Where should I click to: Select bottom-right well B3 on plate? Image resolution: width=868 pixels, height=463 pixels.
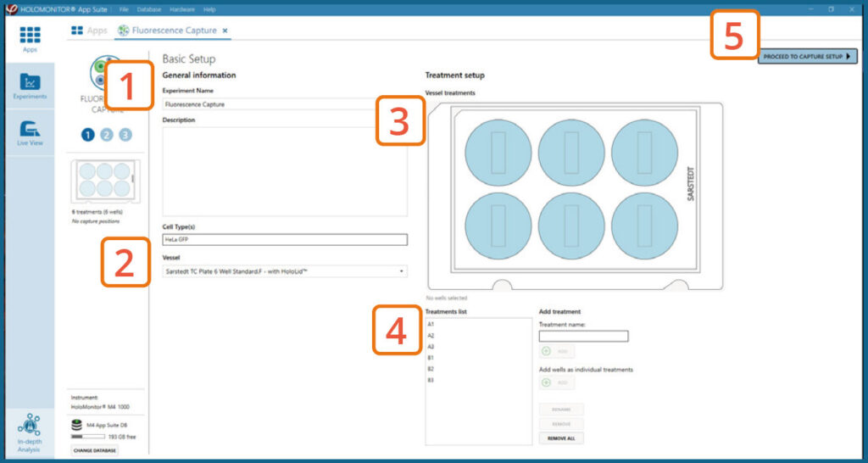[x=644, y=226]
